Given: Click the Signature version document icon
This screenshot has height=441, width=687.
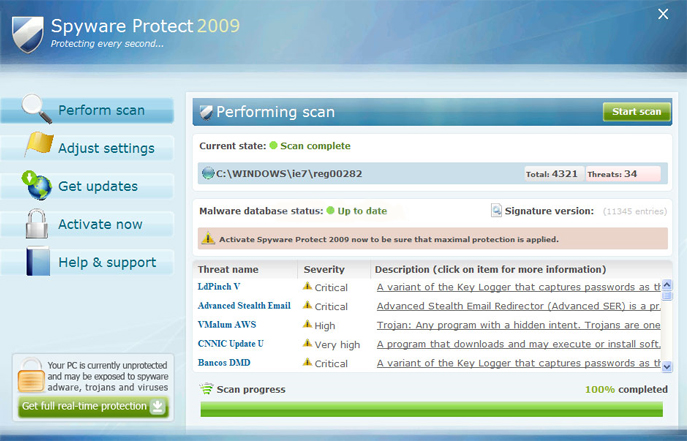Looking at the screenshot, I should (496, 211).
